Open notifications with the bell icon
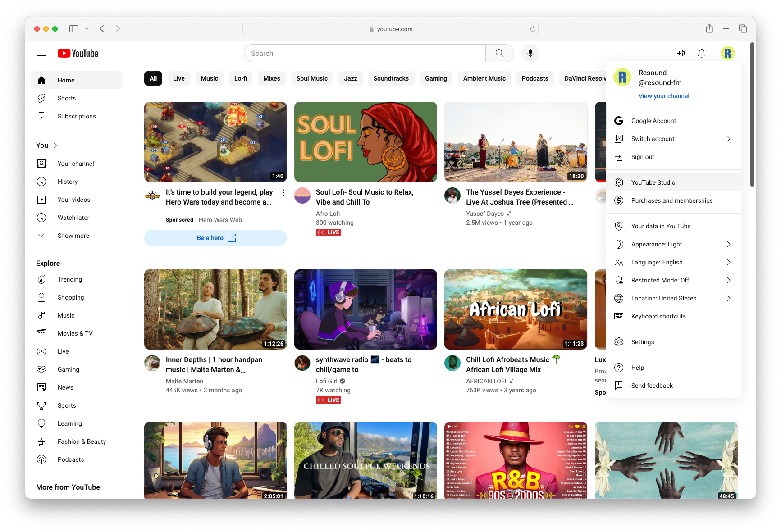Screen dimensions: 781x532 point(701,53)
